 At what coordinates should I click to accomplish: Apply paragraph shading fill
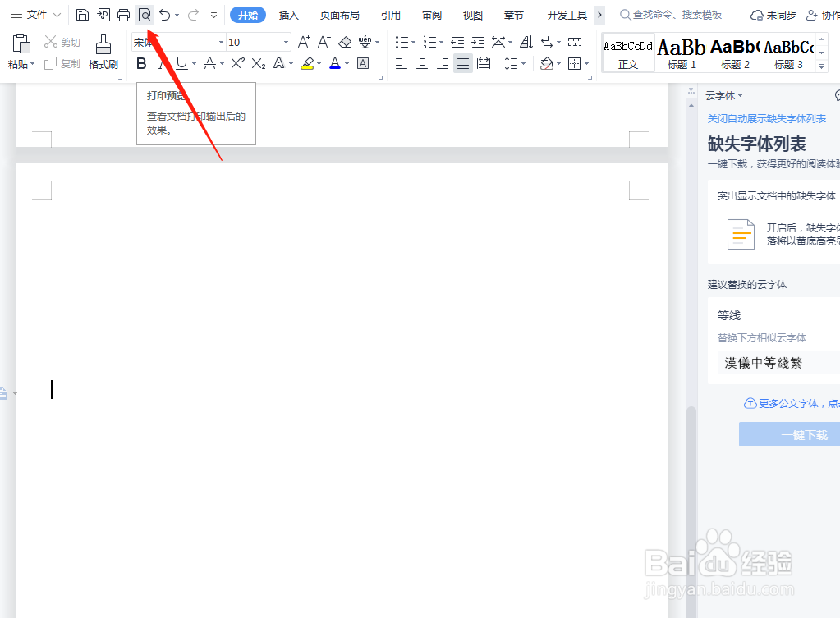(547, 64)
